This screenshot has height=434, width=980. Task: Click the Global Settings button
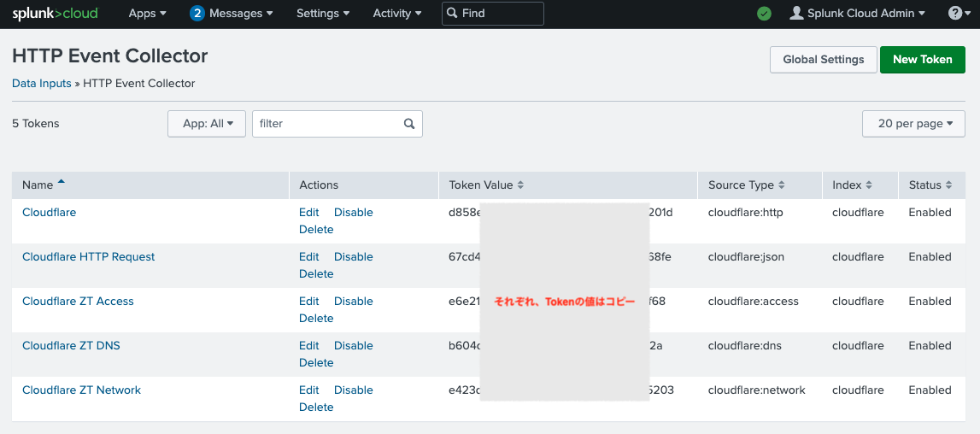pyautogui.click(x=823, y=60)
